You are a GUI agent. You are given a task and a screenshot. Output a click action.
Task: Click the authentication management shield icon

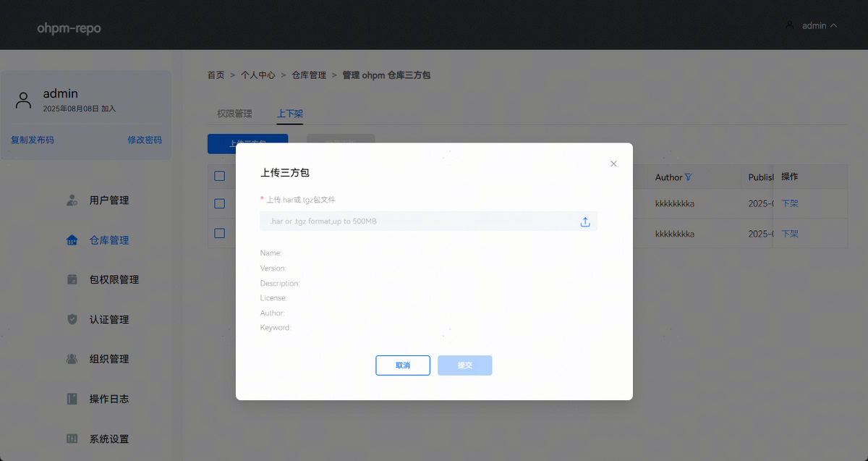tap(72, 319)
